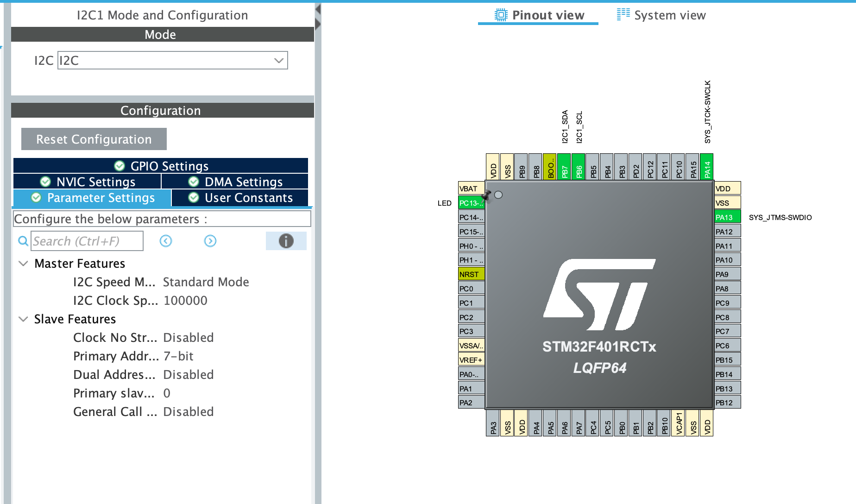
Task: Open the info panel via the i icon
Action: 286,241
